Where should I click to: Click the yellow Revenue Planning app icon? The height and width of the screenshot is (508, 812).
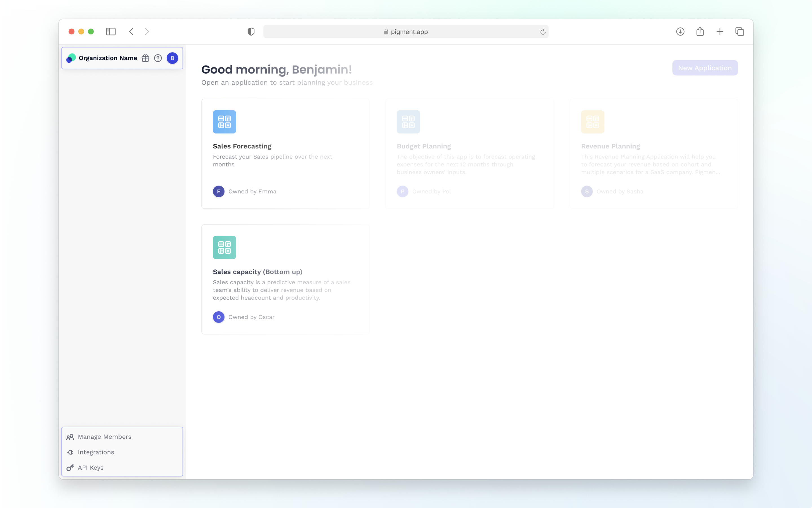click(x=593, y=122)
